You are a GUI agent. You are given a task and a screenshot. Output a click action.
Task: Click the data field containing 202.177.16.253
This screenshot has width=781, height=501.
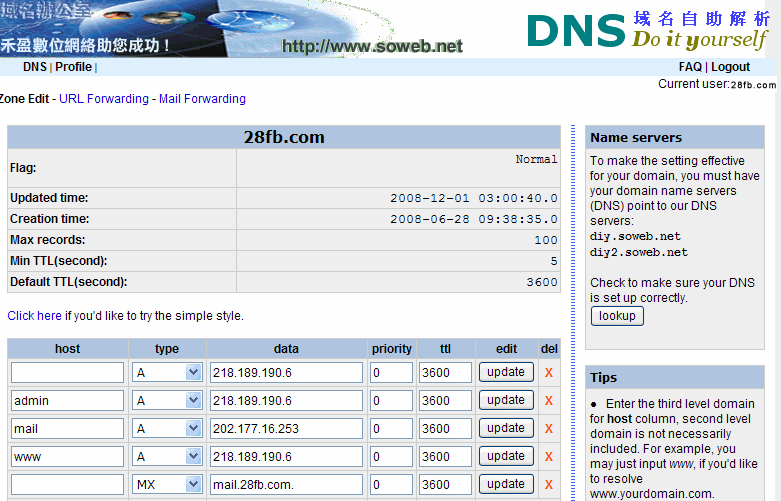pos(286,429)
